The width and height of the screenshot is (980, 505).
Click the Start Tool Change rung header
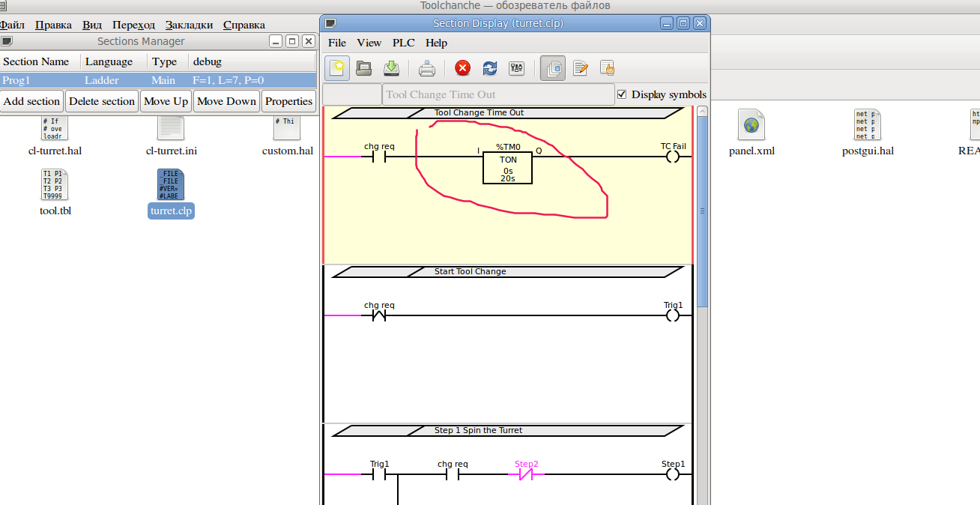(x=507, y=272)
